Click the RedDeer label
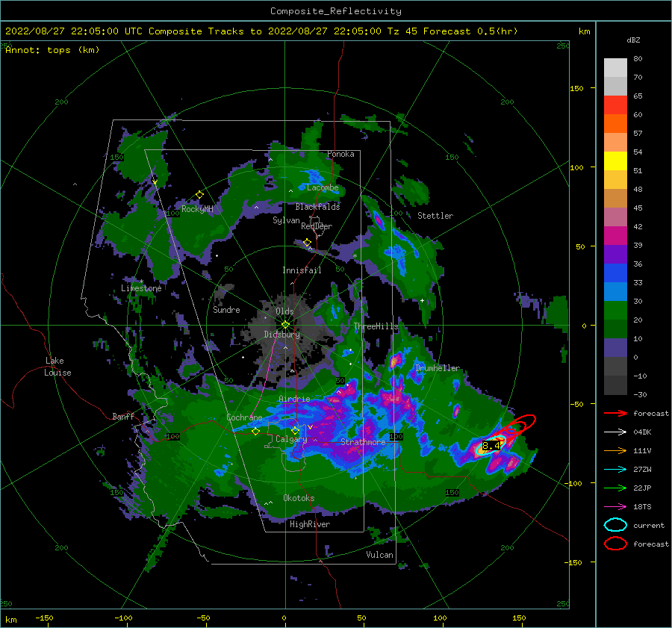The width and height of the screenshot is (672, 628). click(317, 226)
